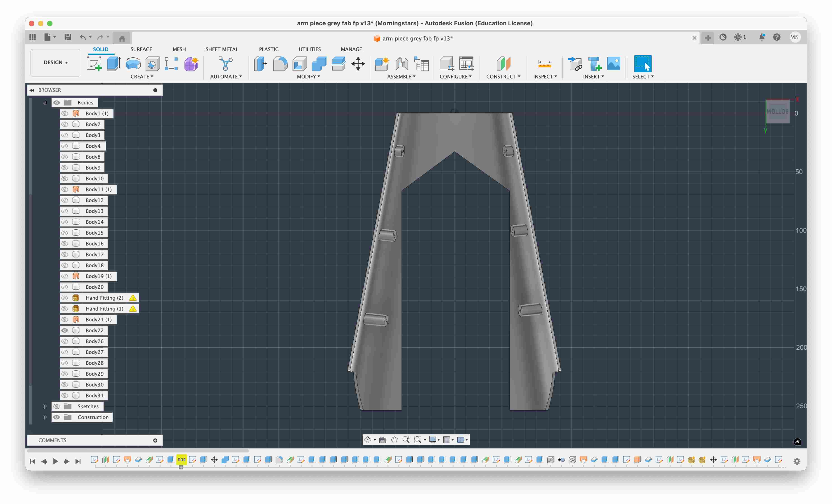Show the Body31 body
Screen dimensions: 832x504
(64, 395)
